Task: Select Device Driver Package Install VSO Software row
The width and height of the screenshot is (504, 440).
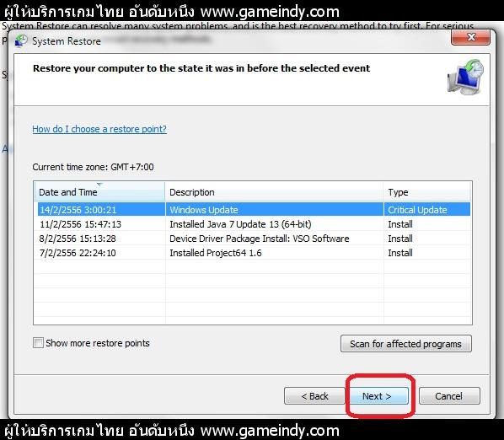Action: point(254,239)
